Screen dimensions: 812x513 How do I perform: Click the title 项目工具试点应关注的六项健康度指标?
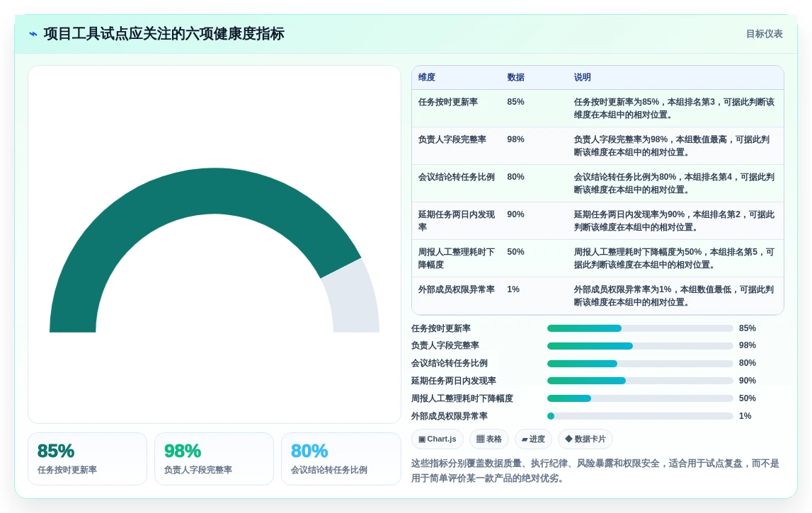pyautogui.click(x=164, y=34)
